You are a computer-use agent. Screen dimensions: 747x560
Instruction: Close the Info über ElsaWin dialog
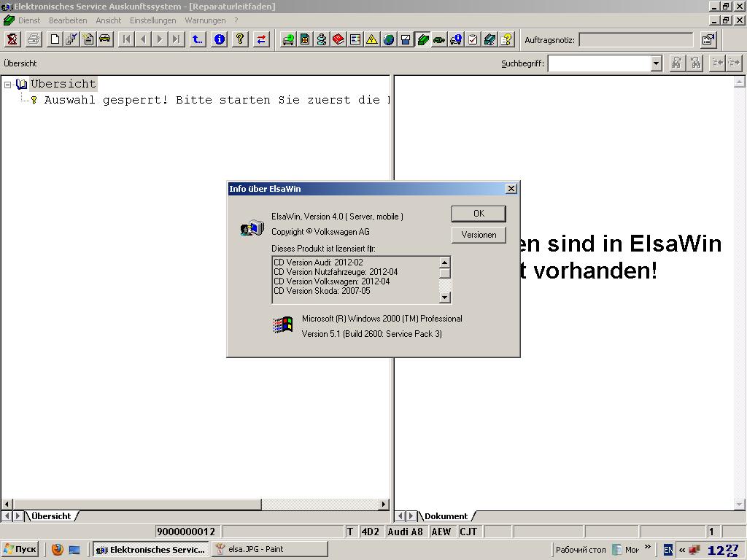(511, 189)
